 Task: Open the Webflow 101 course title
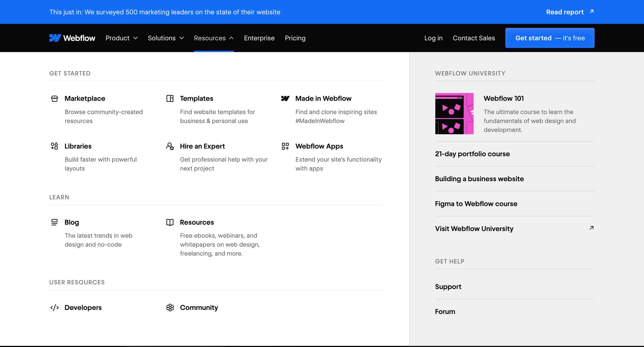(x=504, y=98)
